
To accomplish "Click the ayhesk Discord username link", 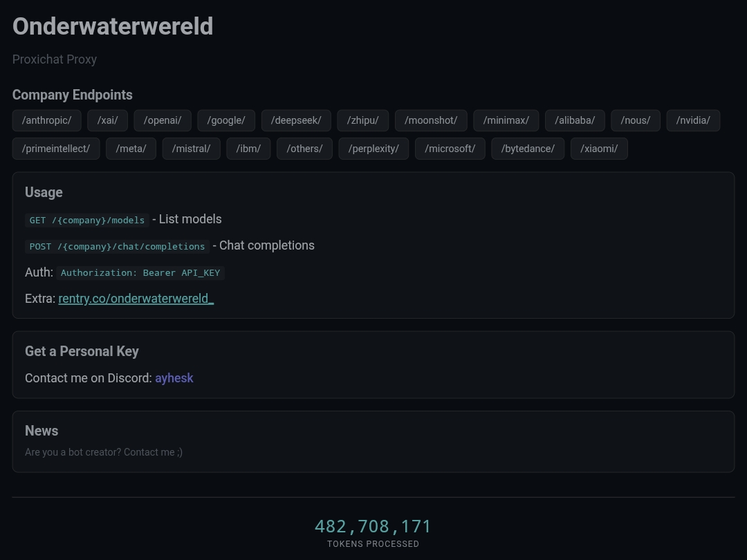I will (x=174, y=378).
